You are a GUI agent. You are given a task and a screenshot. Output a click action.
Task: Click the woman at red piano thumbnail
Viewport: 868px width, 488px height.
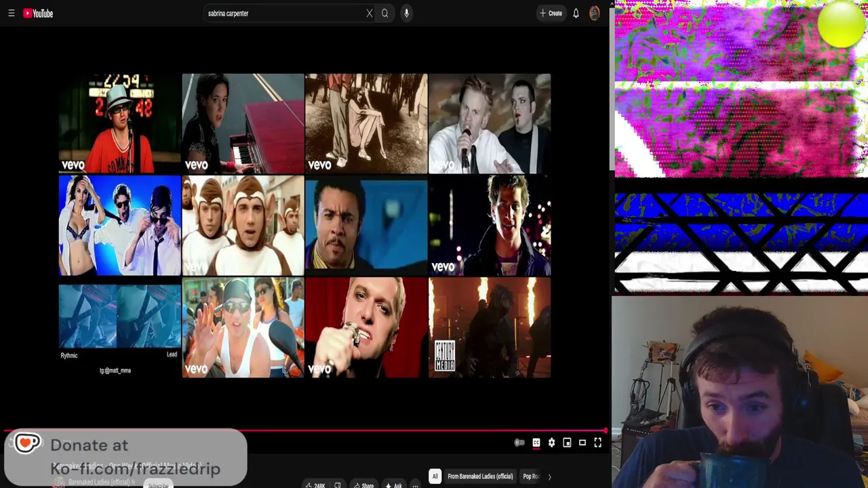(x=243, y=123)
